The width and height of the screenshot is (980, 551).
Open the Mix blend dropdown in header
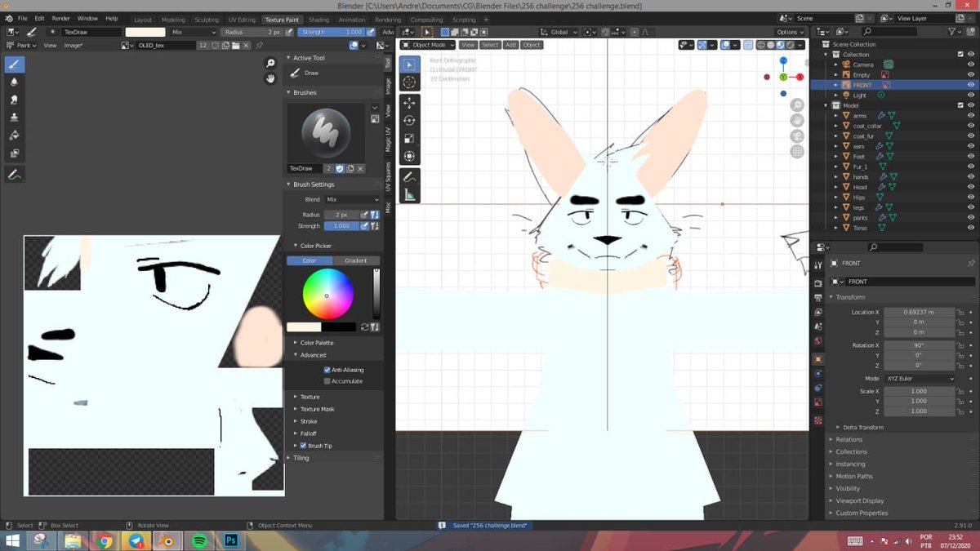pyautogui.click(x=193, y=32)
